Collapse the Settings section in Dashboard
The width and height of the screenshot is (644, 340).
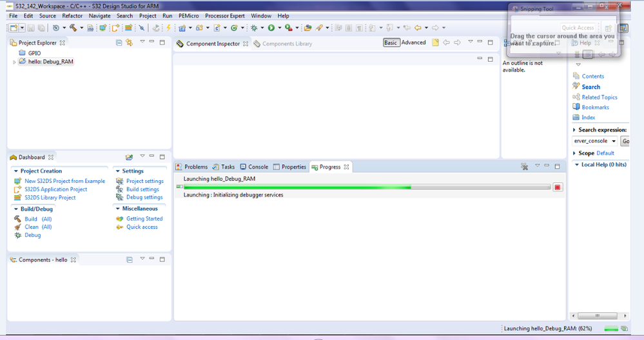[x=117, y=171]
